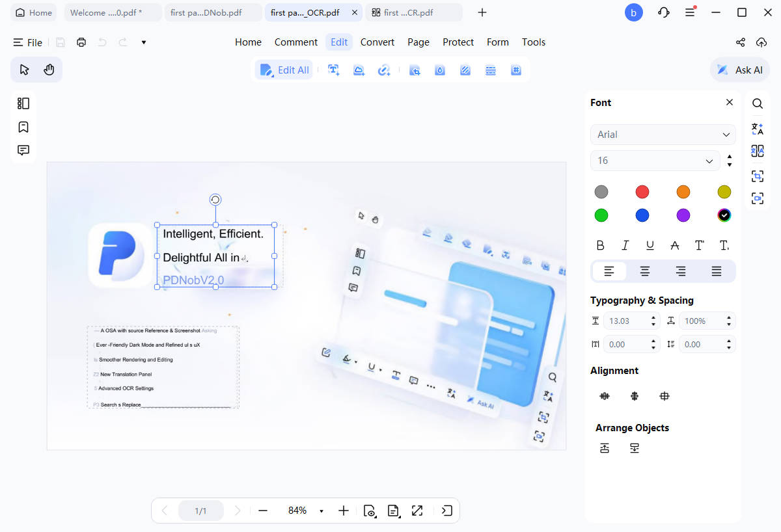Activate the Hand pan tool

pos(49,70)
